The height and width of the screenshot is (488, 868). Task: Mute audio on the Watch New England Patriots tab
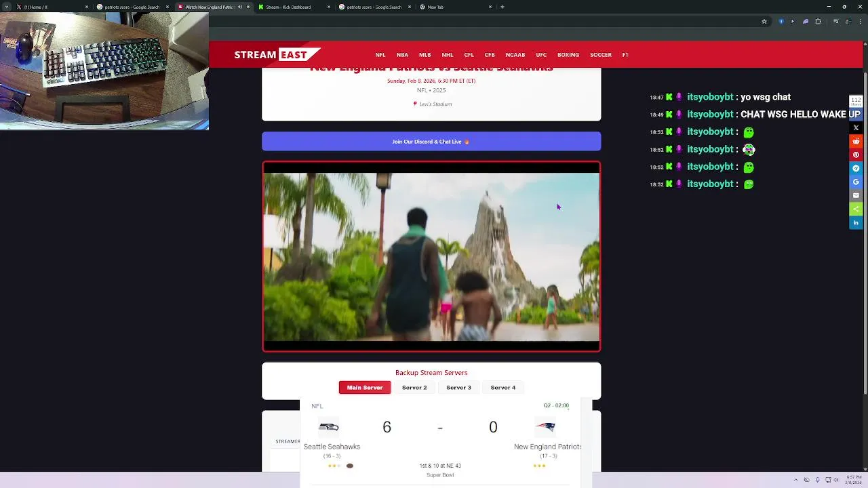[239, 7]
